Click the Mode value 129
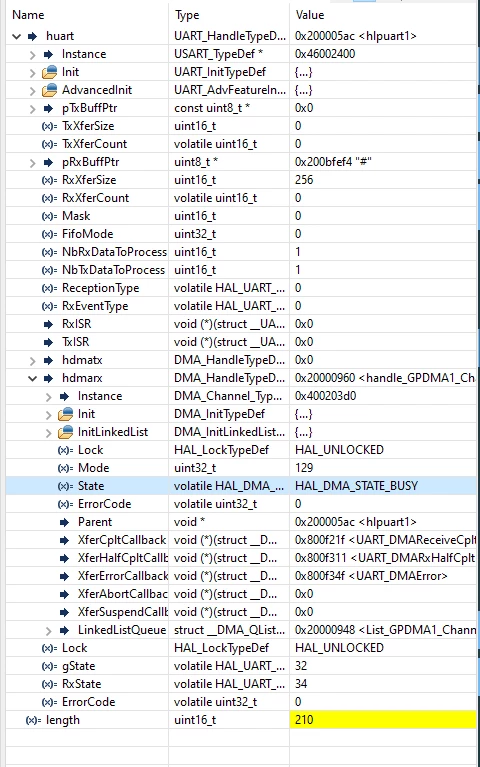Viewport: 480px width, 767px height. coord(304,469)
